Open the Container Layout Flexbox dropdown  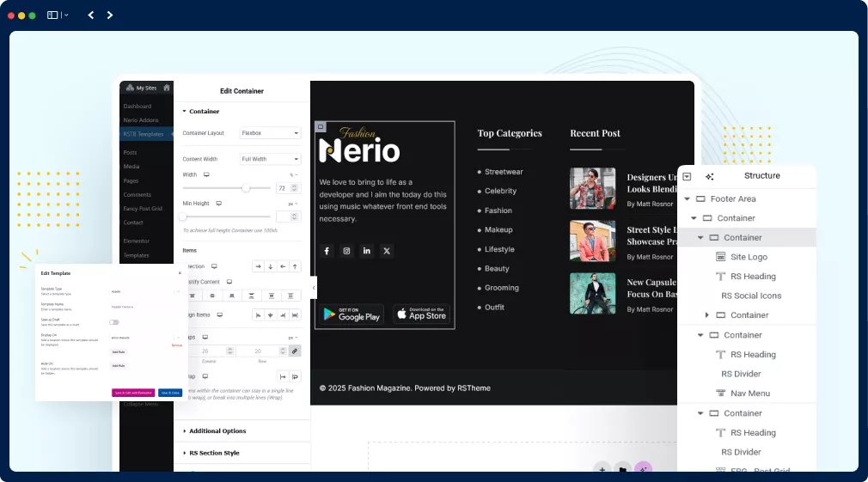[x=270, y=133]
